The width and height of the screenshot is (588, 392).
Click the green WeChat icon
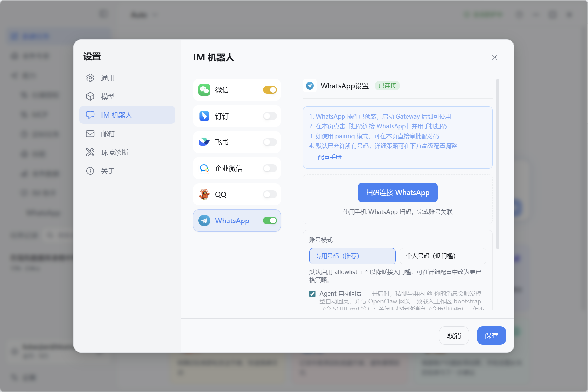204,90
